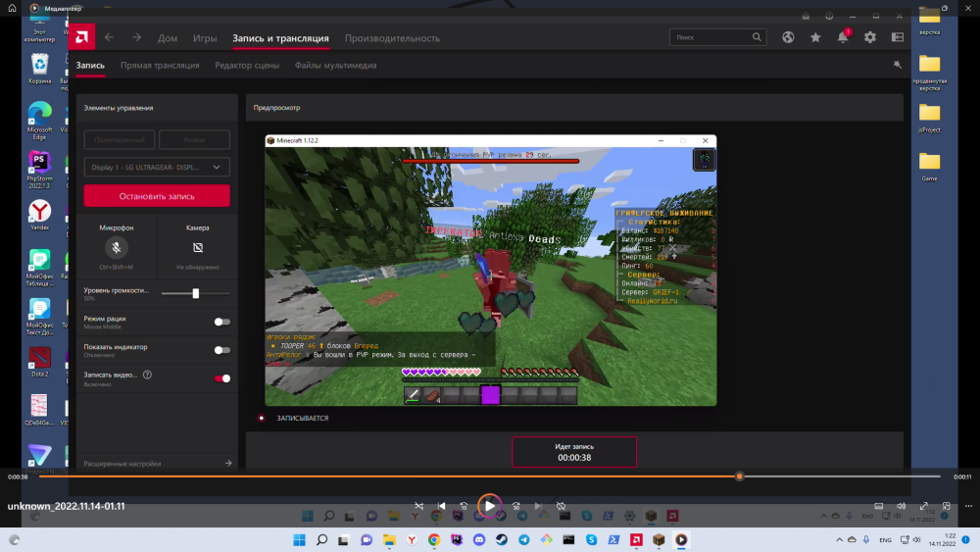The image size is (980, 552).
Task: Click the Камера camera icon
Action: point(198,247)
